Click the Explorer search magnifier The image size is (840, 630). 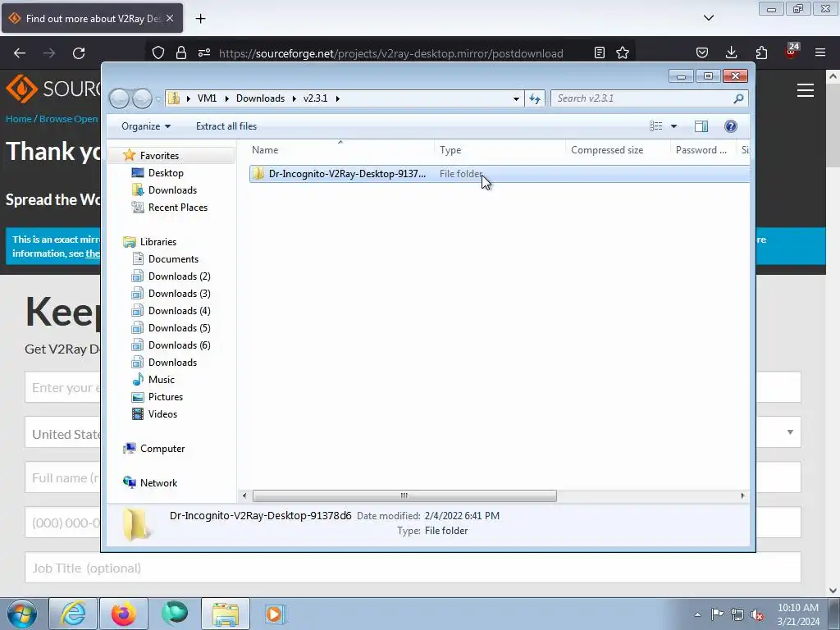738,98
